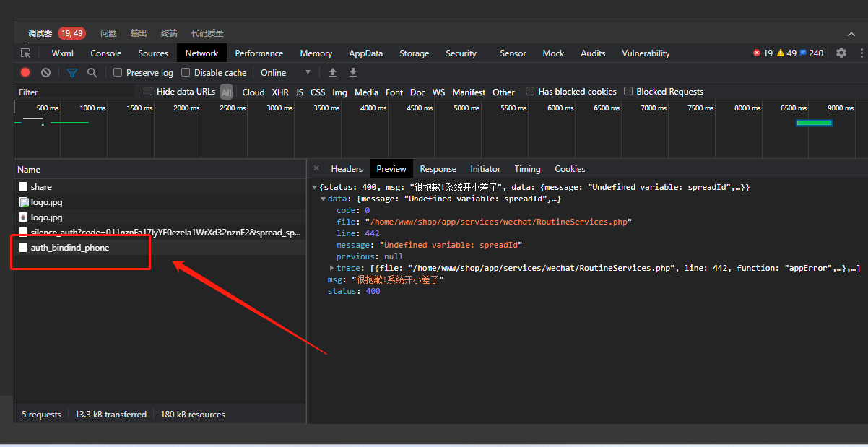Viewport: 868px width, 447px height.
Task: View request Headers tab
Action: (x=347, y=168)
